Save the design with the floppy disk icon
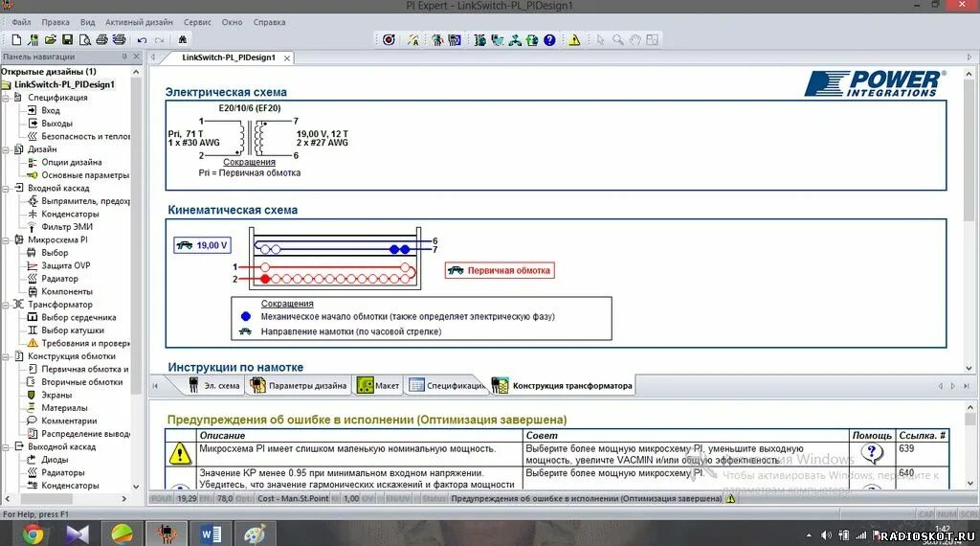This screenshot has width=980, height=546. point(68,40)
